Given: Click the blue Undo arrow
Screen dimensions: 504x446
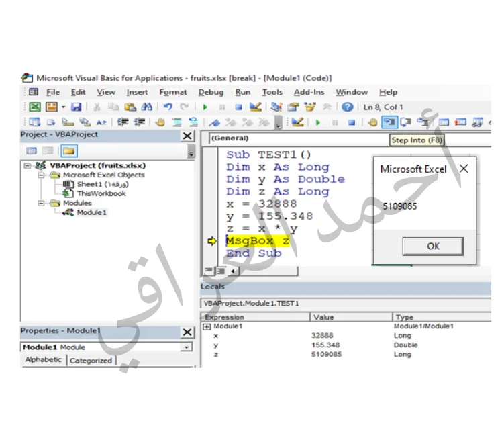Looking at the screenshot, I should (x=168, y=107).
